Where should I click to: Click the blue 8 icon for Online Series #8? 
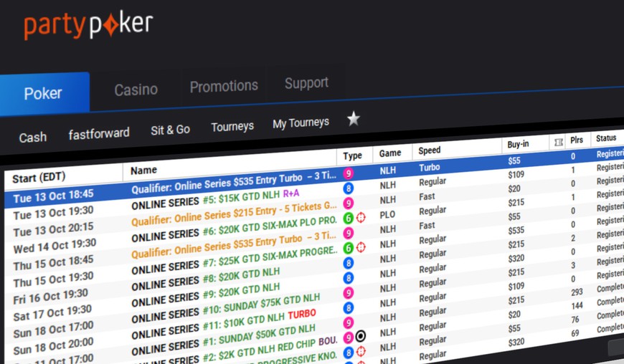348,263
